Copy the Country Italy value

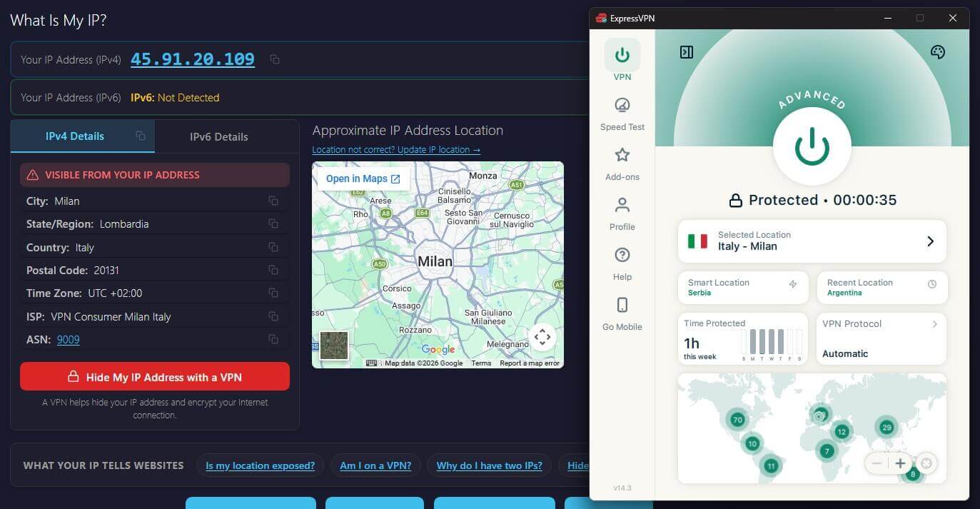(x=273, y=247)
